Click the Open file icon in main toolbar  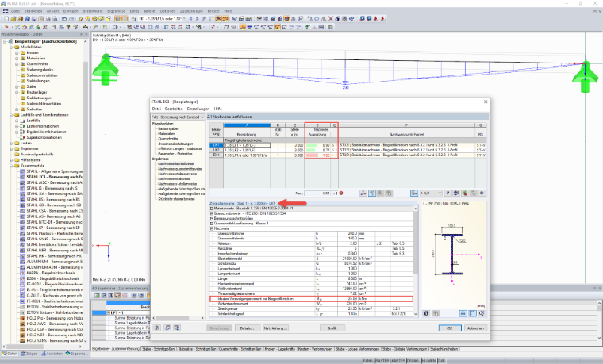[x=13, y=19]
